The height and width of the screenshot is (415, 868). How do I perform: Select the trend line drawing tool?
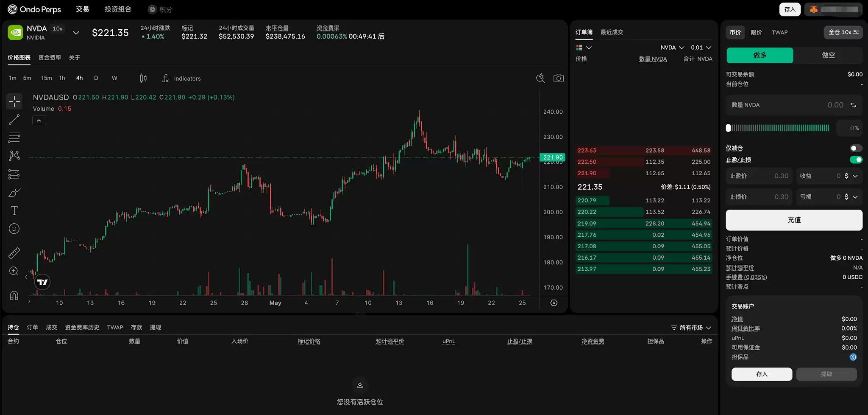(14, 120)
